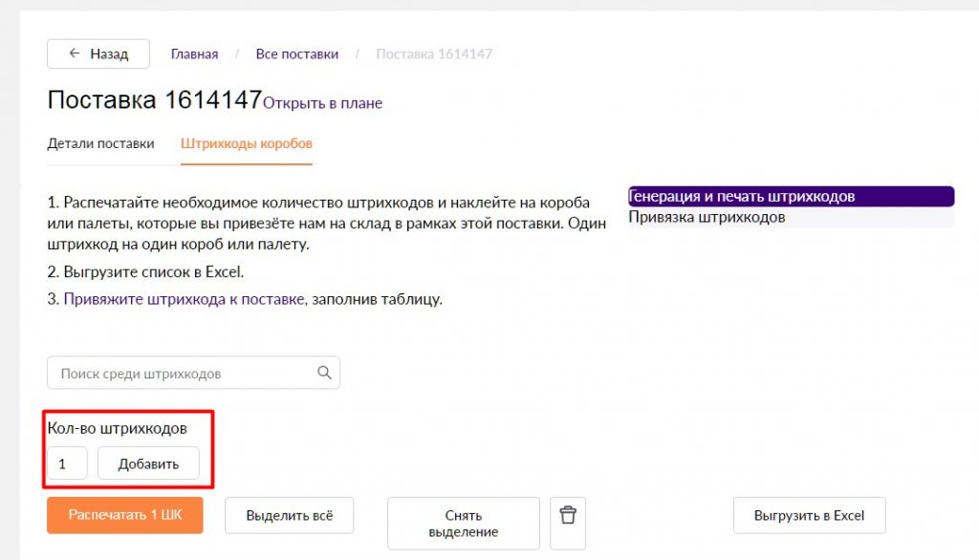979x560 pixels.
Task: Switch to the Детали поставки tab
Action: click(x=100, y=144)
